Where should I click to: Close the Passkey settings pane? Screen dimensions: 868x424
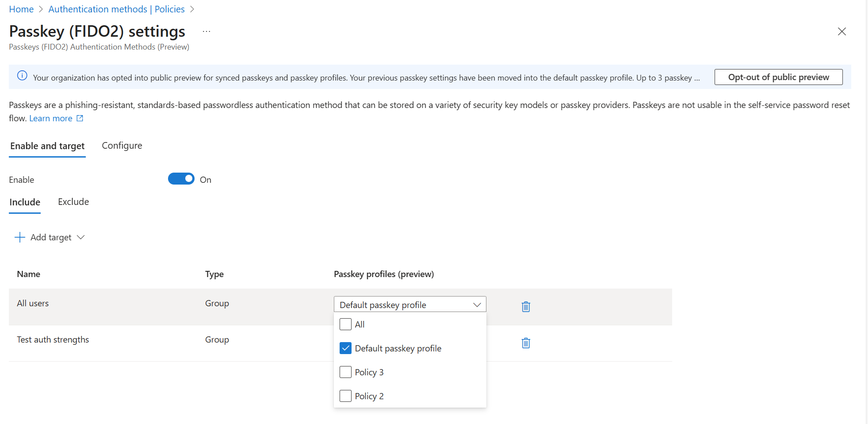[841, 31]
